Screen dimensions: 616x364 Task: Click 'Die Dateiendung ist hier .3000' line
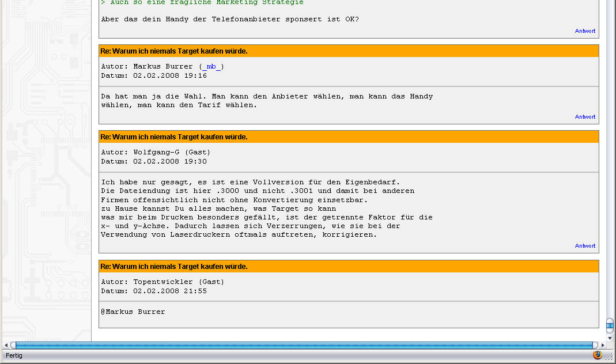[258, 191]
